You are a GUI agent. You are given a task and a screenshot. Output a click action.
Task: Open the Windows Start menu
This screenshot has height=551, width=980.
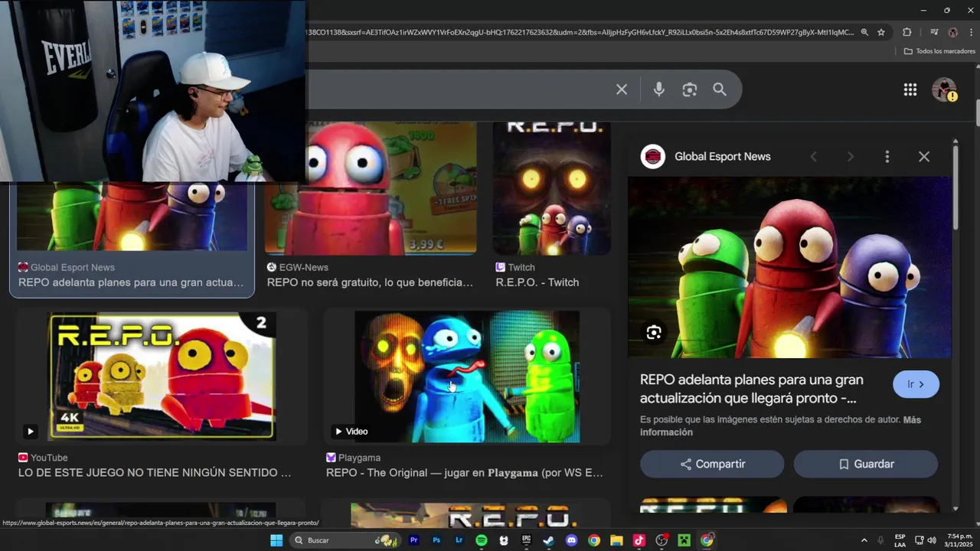[x=276, y=540]
